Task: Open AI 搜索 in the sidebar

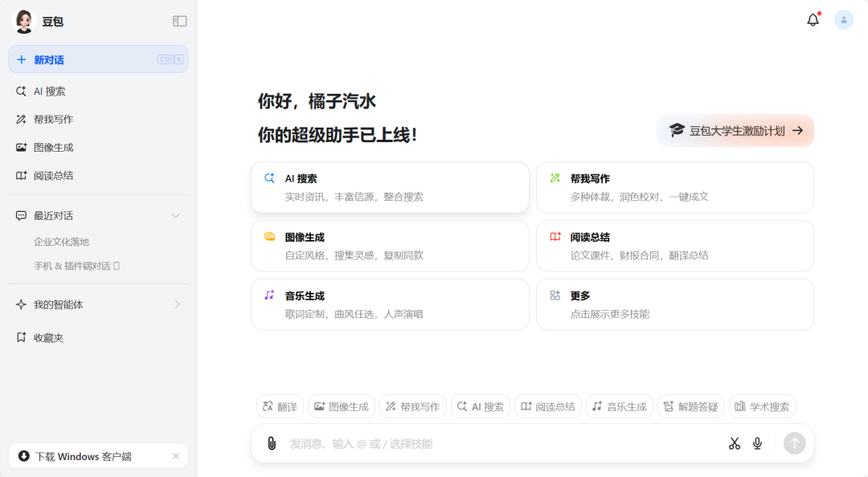Action: tap(99, 92)
